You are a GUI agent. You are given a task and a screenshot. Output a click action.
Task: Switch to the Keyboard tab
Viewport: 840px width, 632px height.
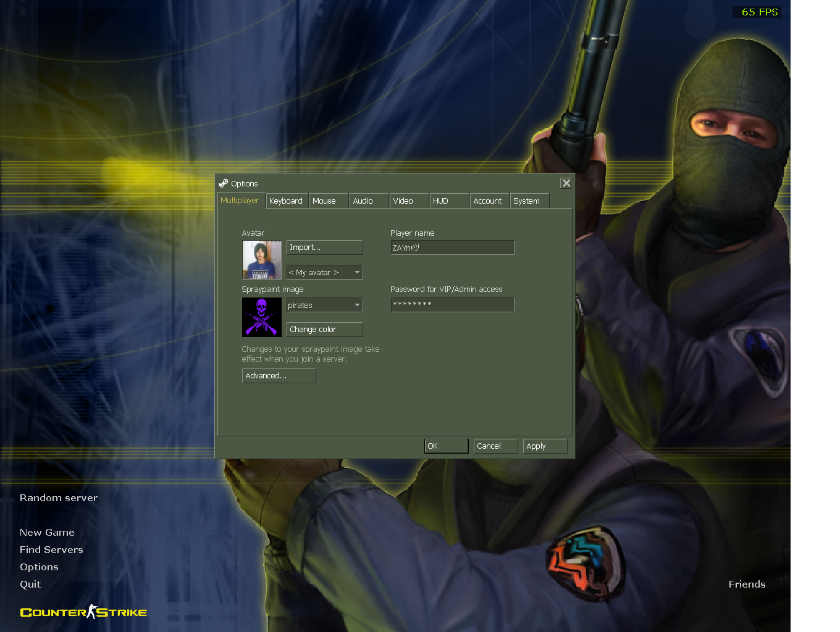pos(286,201)
